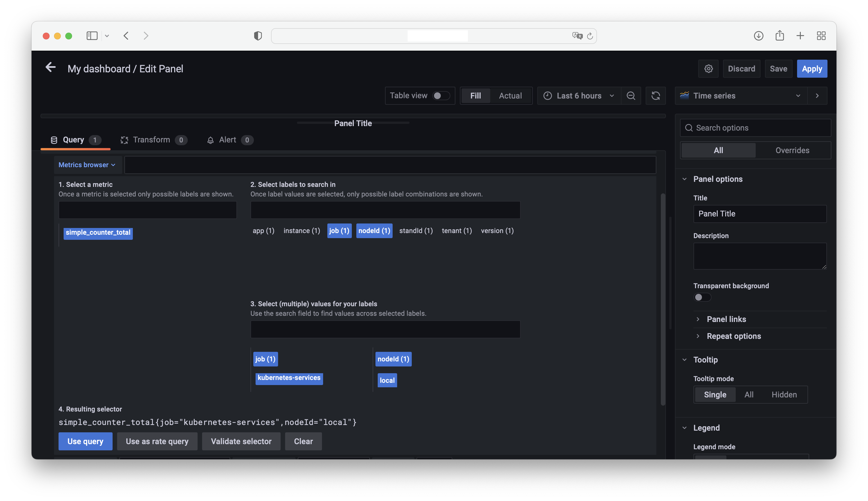Select Fill display mode
This screenshot has width=868, height=501.
coord(475,96)
